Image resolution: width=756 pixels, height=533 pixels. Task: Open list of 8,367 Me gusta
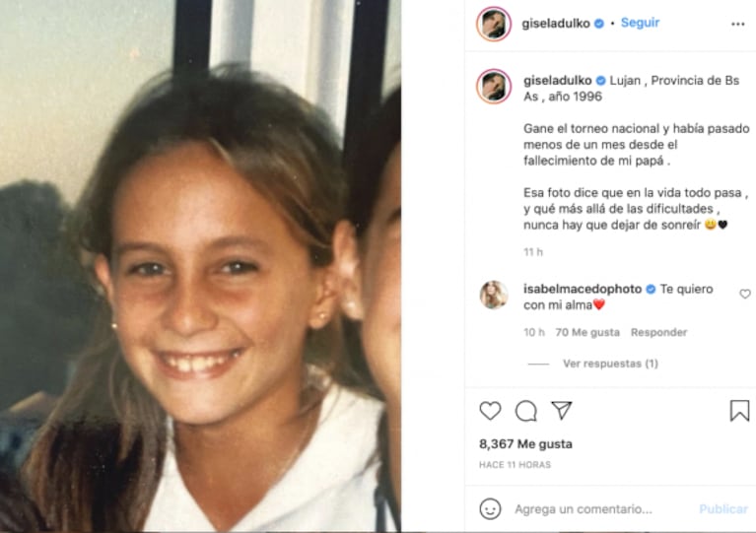[x=525, y=444]
